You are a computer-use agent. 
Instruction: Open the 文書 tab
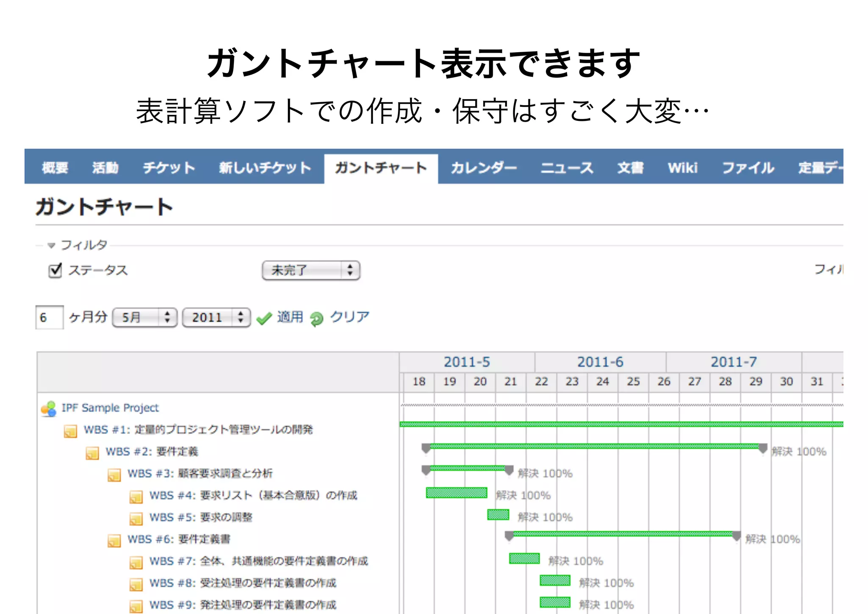point(630,168)
